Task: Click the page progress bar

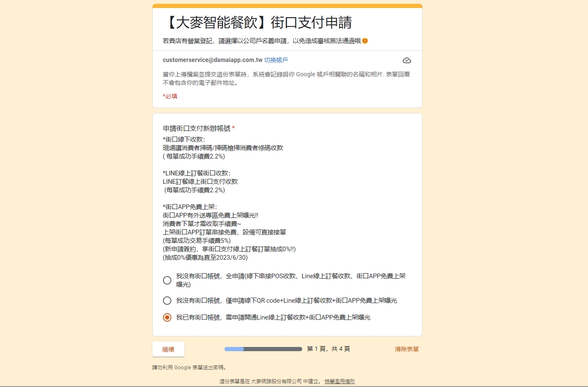Action: point(263,349)
